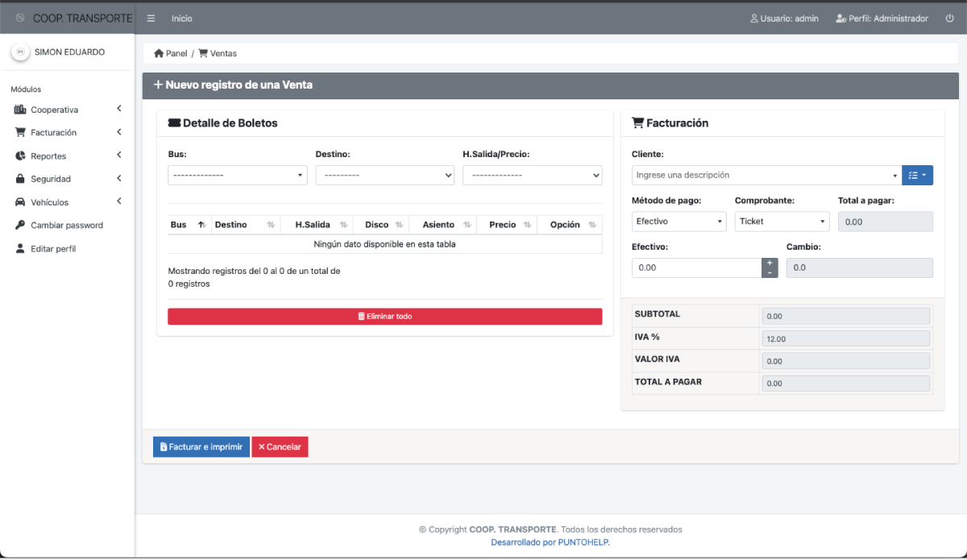This screenshot has height=560, width=967.
Task: Click the home icon in breadcrumb
Action: click(159, 53)
